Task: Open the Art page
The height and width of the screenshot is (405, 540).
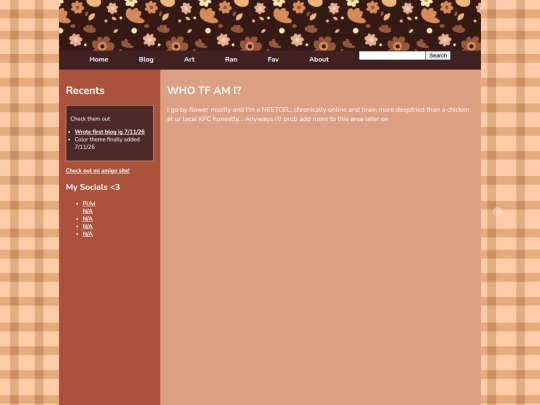Action: 189,60
